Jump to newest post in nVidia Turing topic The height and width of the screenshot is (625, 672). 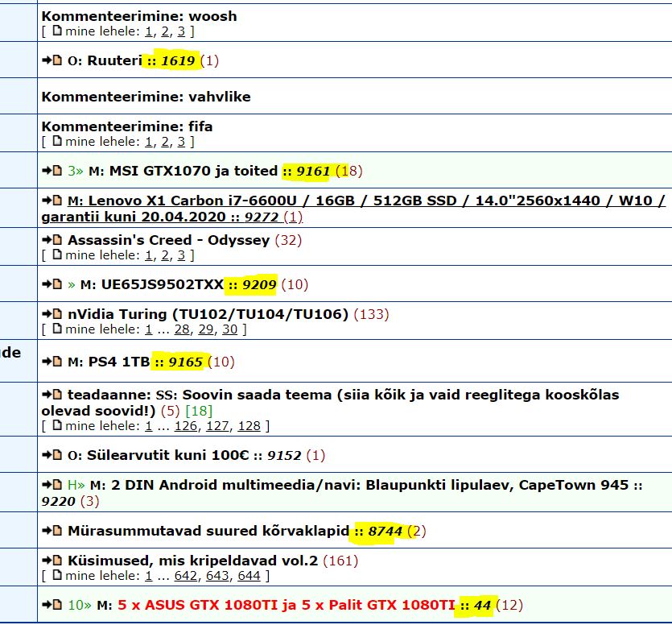click(x=52, y=314)
